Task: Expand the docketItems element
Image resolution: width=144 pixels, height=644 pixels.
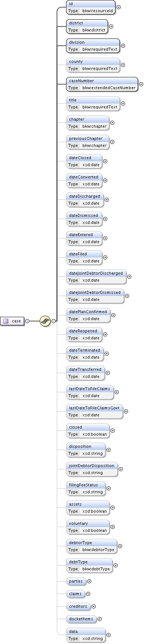Action: point(99,619)
